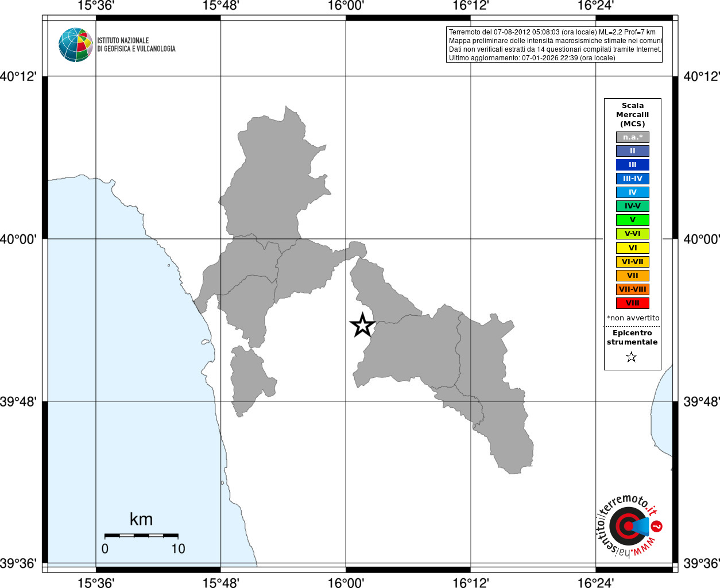Select the II intensity legend swatch
The image size is (720, 588).
633,151
